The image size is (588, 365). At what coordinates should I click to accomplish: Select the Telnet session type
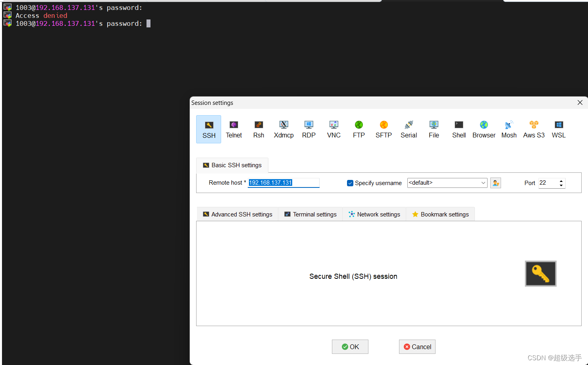click(x=233, y=129)
